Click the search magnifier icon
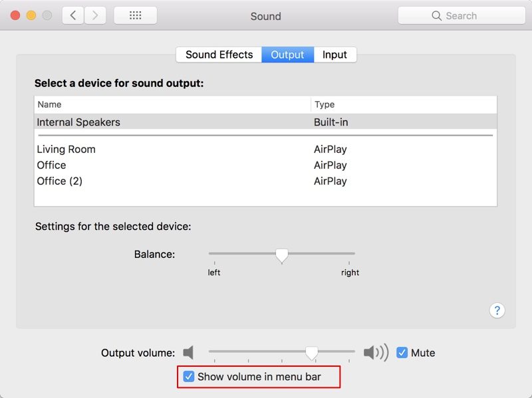Screen dimensions: 532x398 [x=437, y=15]
